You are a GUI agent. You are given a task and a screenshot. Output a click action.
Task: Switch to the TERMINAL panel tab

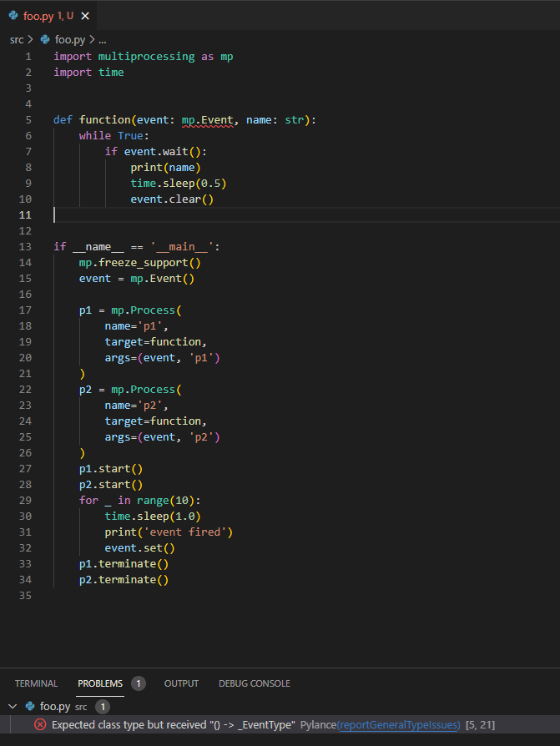pos(36,683)
